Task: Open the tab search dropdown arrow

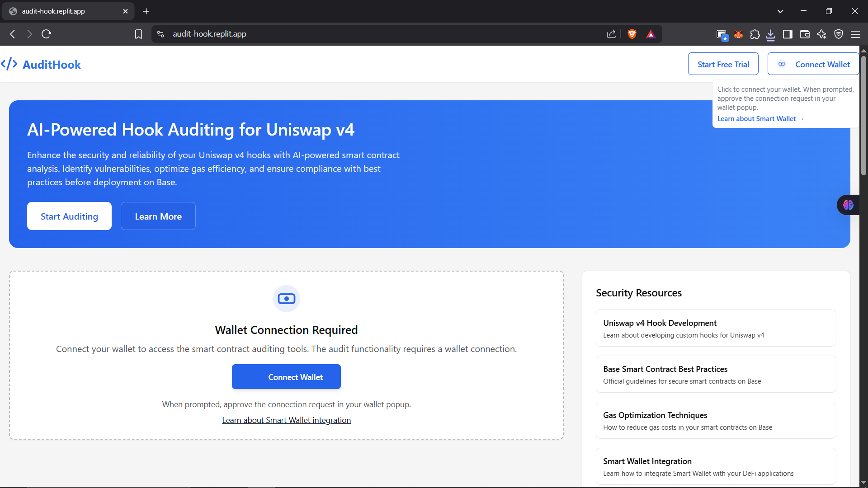Action: click(x=780, y=11)
